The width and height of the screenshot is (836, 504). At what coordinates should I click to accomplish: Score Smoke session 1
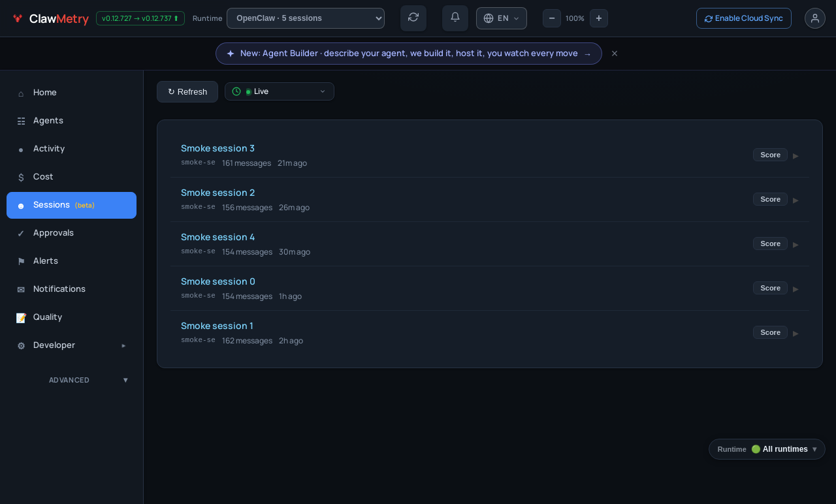tap(770, 332)
